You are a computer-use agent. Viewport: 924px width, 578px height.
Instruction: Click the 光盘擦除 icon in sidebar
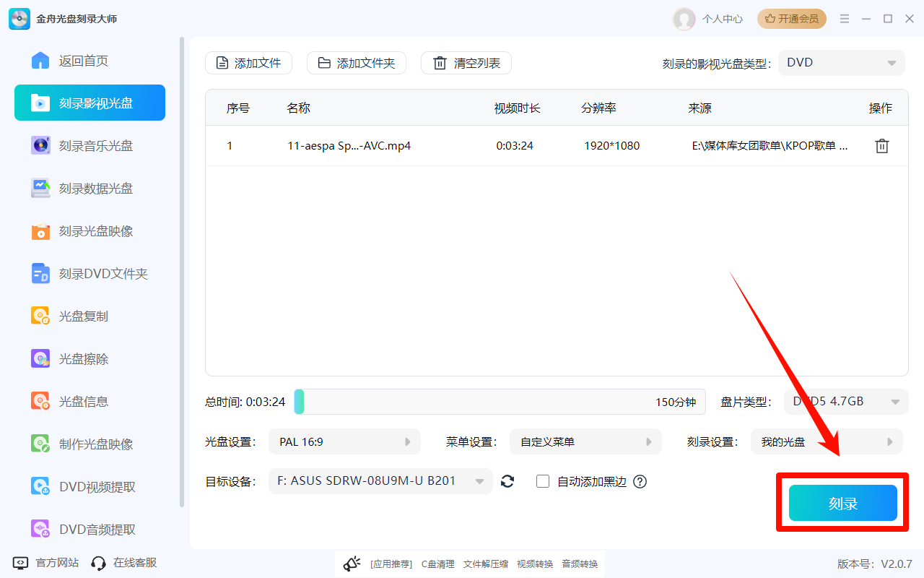(x=40, y=359)
